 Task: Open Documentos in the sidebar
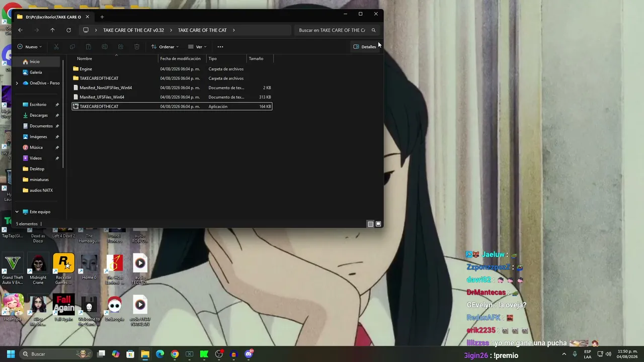pos(41,126)
